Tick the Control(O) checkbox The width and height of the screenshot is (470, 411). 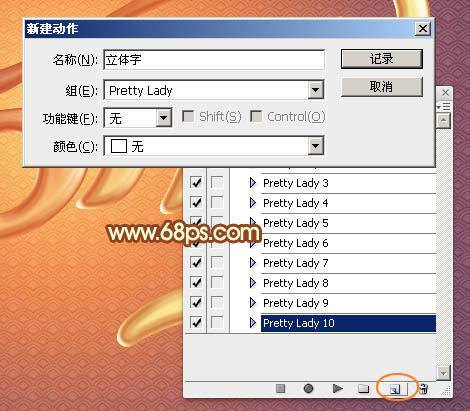coord(256,116)
